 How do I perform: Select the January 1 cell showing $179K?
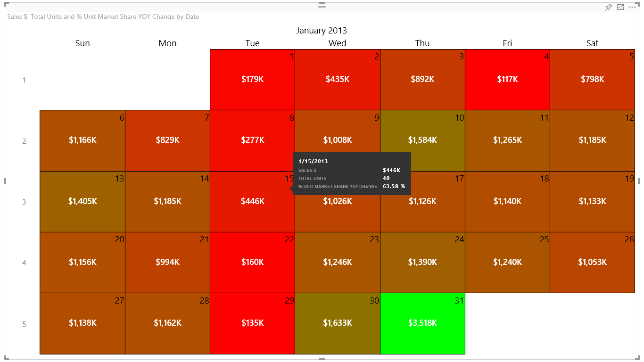(x=252, y=80)
